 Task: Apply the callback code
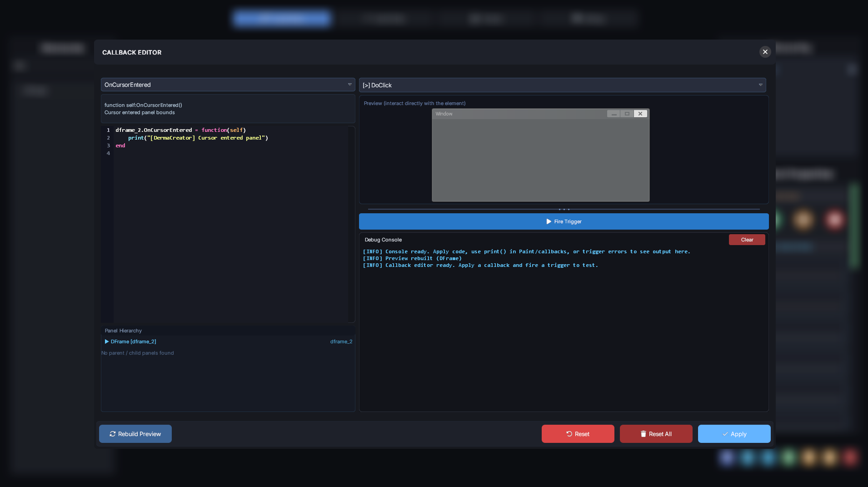tap(734, 434)
